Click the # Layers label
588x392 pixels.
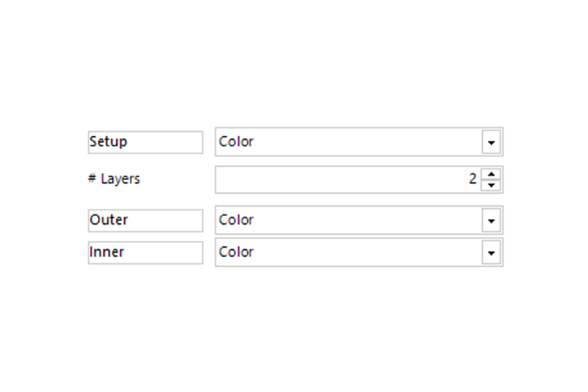pos(114,179)
